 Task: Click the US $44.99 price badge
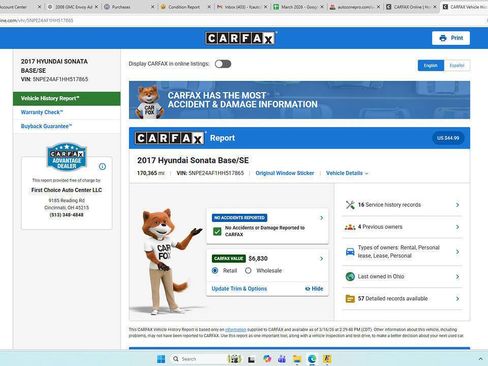(448, 138)
